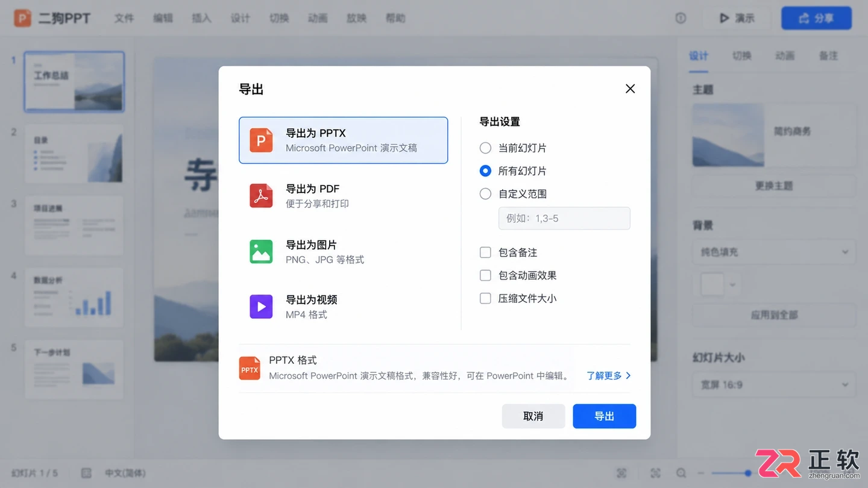Expand the 宽屏 16:9 slide size dropdown

[x=774, y=384]
